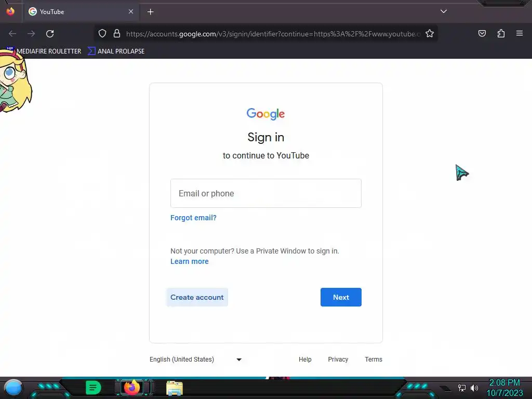
Task: Go back one page
Action: pos(12,34)
